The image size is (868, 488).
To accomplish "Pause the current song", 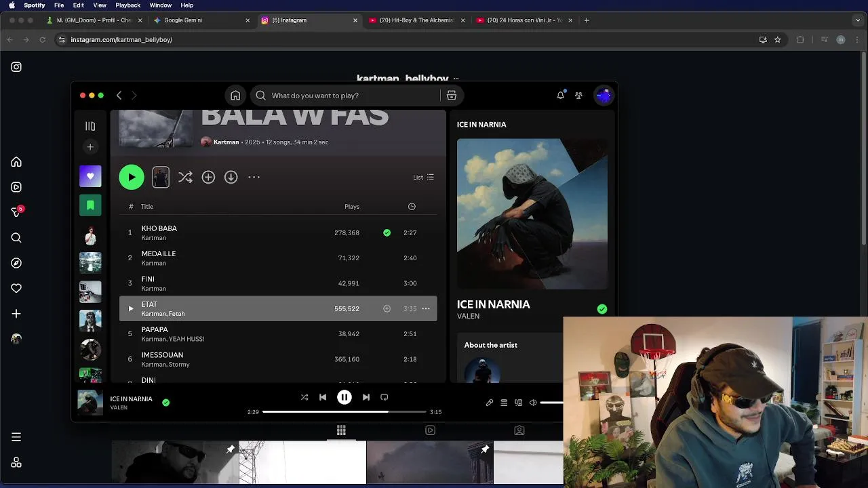I will point(344,397).
